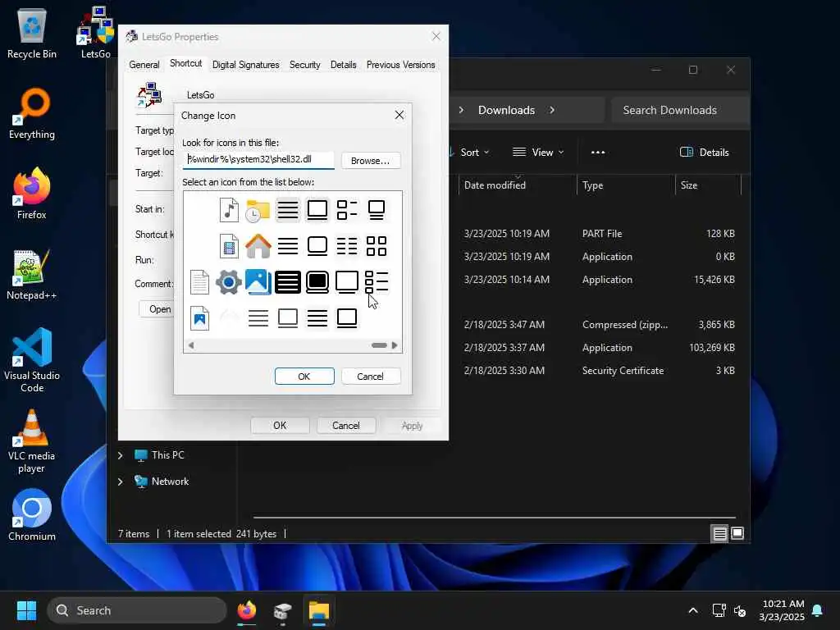The width and height of the screenshot is (840, 630).
Task: Choose the blue photos gallery icon
Action: pos(258,282)
